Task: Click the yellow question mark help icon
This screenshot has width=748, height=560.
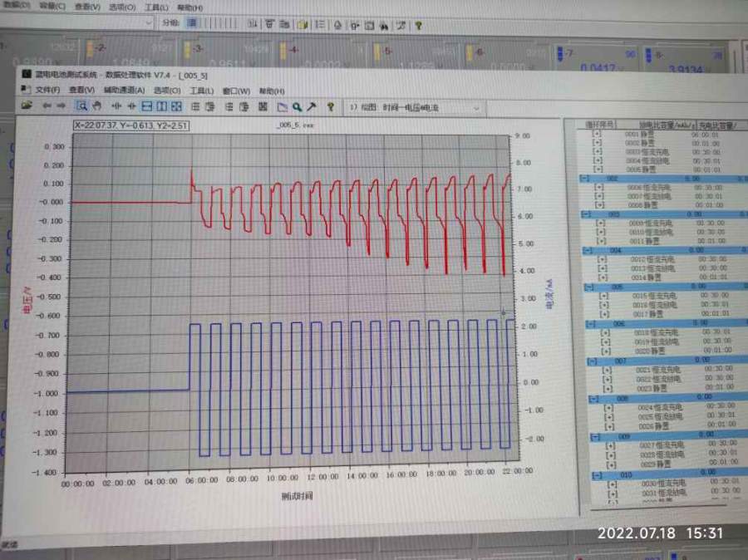Action: pyautogui.click(x=330, y=107)
